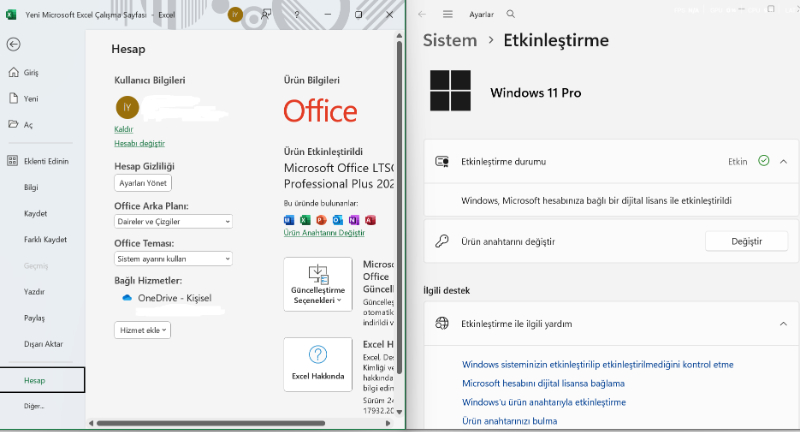This screenshot has height=432, width=800.
Task: Open the hamburger menu in Ayarlar
Action: [x=447, y=15]
